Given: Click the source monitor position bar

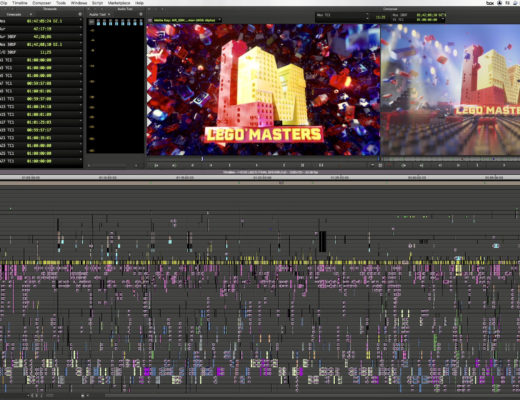Looking at the screenshot, I should 263,159.
